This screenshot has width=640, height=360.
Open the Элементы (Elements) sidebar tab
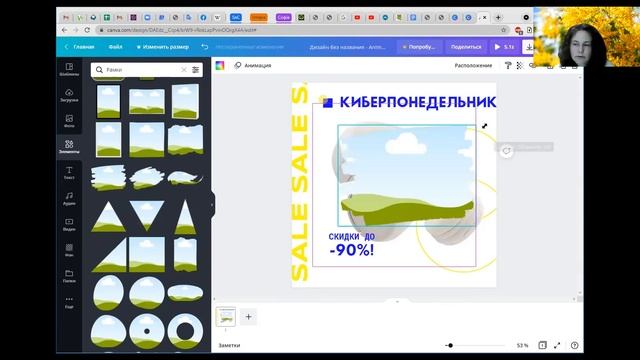pyautogui.click(x=69, y=147)
